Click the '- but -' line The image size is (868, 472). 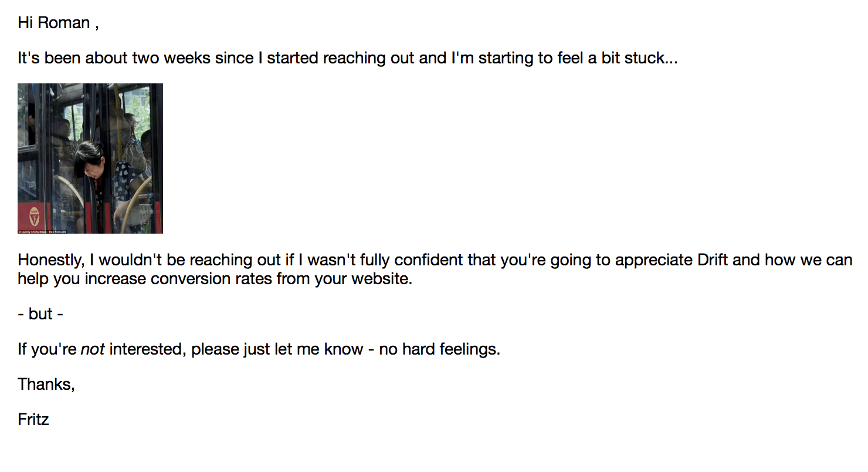40,314
